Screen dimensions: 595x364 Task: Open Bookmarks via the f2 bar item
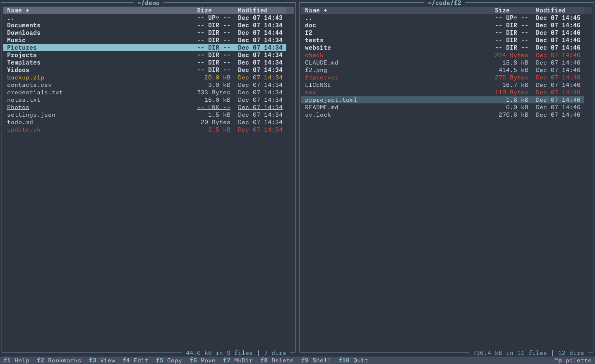pyautogui.click(x=59, y=360)
